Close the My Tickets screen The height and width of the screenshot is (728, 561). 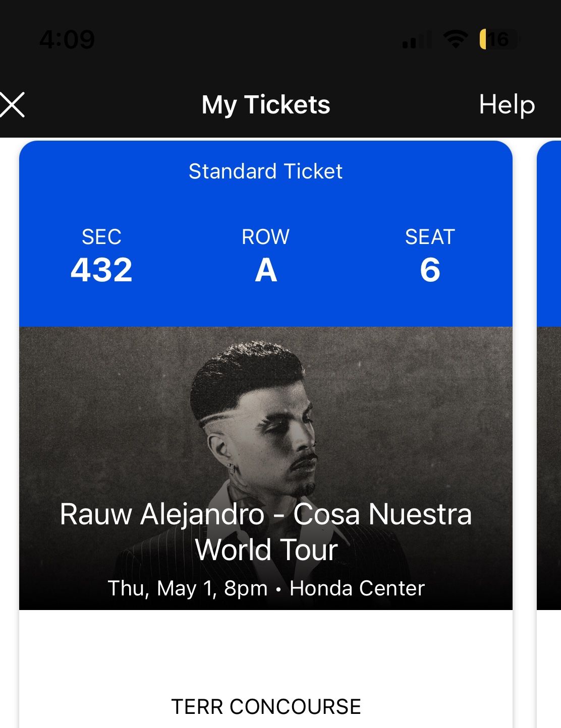click(x=13, y=105)
